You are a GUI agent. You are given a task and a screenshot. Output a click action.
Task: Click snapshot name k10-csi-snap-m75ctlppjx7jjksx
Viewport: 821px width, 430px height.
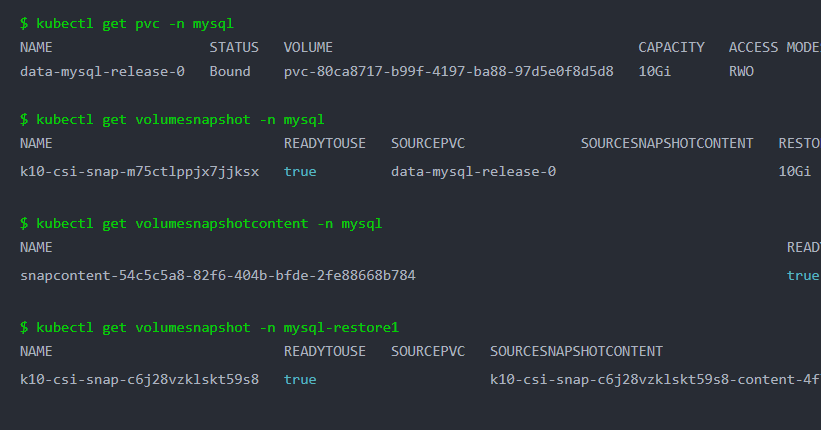140,171
